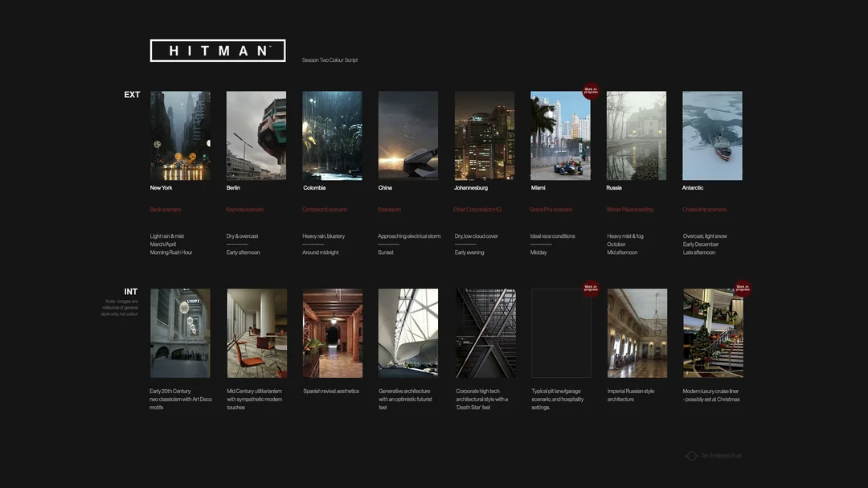Open the Johannesburg skyline thumbnail

click(485, 136)
